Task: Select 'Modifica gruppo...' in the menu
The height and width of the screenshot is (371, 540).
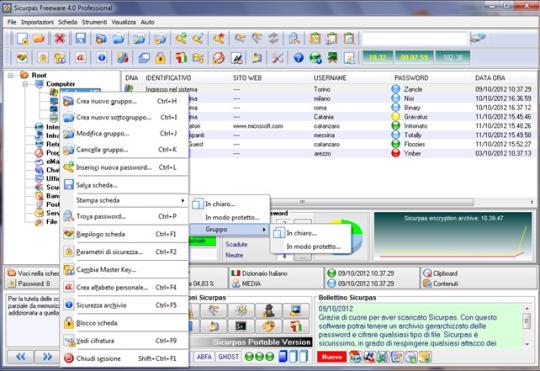Action: click(125, 133)
